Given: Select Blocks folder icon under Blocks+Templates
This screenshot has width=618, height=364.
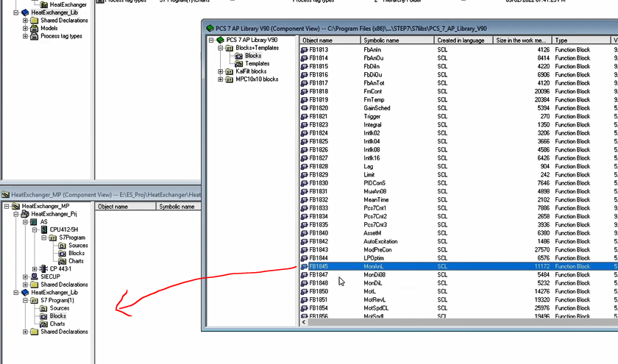Looking at the screenshot, I should pyautogui.click(x=239, y=56).
